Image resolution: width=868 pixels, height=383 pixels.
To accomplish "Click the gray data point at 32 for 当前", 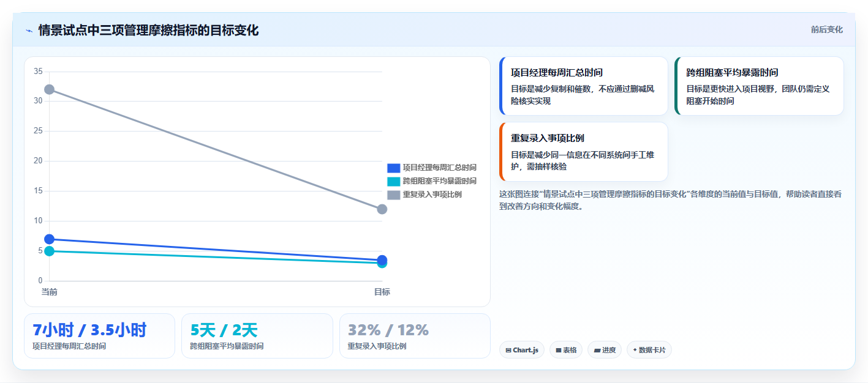I will (x=50, y=89).
